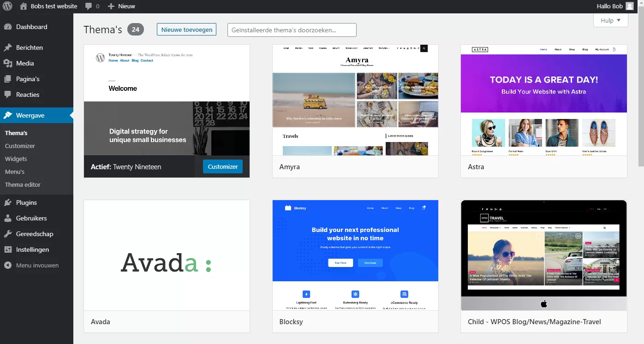The height and width of the screenshot is (344, 644).
Task: Click the Berichten pushpin icon
Action: pos(8,47)
